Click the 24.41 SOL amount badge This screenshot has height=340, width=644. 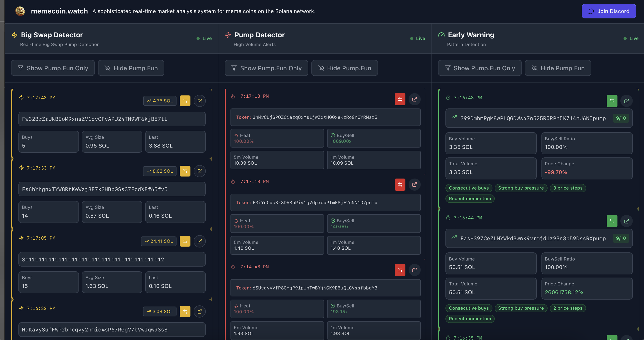click(x=159, y=241)
